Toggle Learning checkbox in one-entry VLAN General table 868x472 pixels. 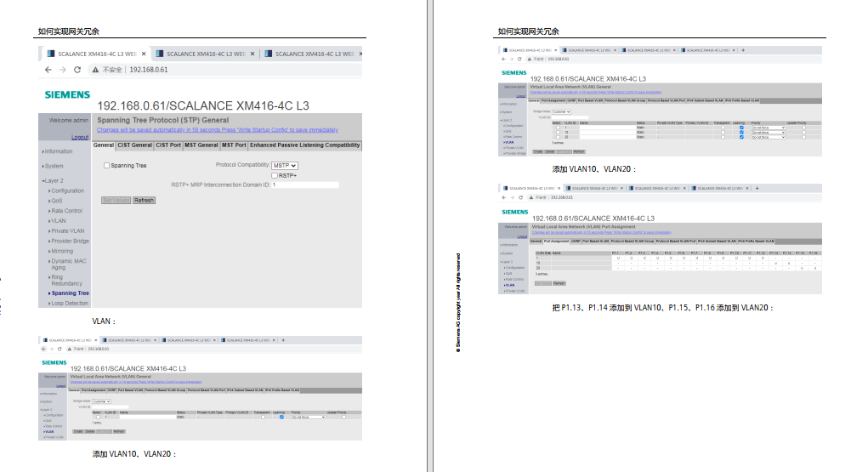[281, 417]
